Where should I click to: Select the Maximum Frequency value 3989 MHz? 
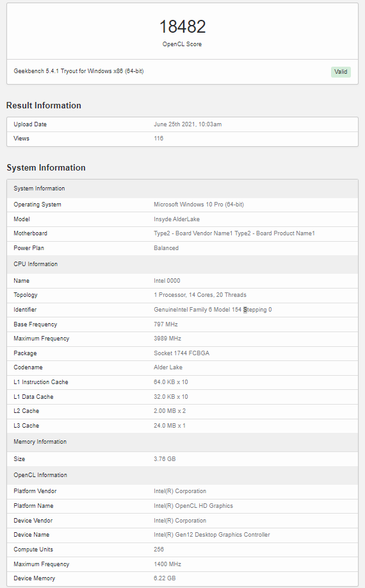tap(167, 339)
